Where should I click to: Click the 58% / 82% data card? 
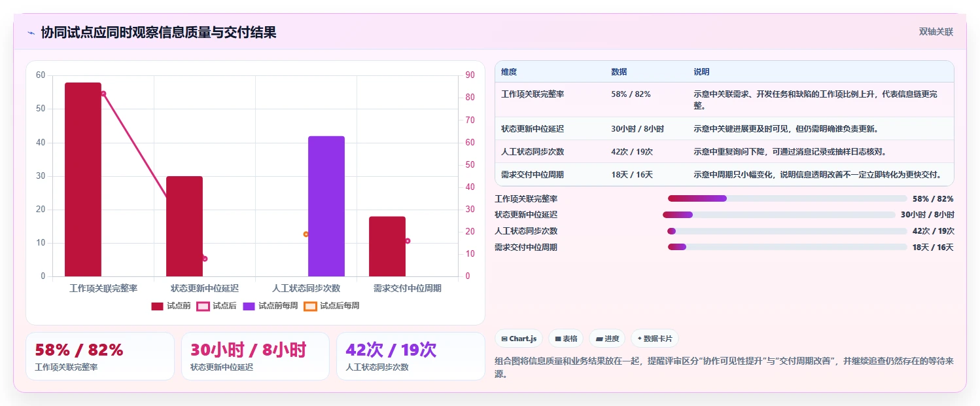coord(100,356)
